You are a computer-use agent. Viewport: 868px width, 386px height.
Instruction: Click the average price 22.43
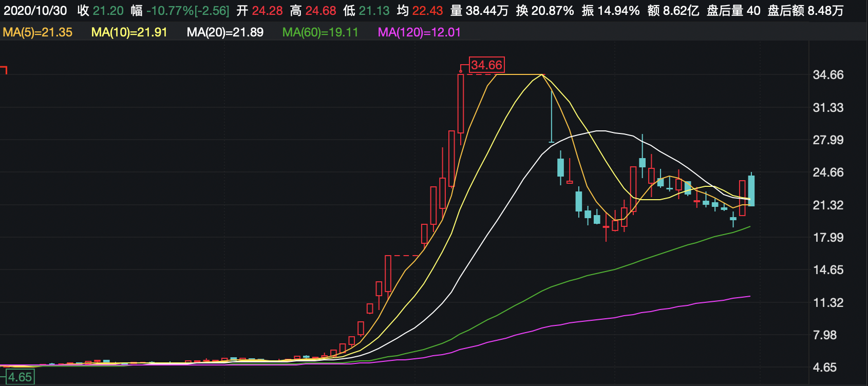point(427,11)
